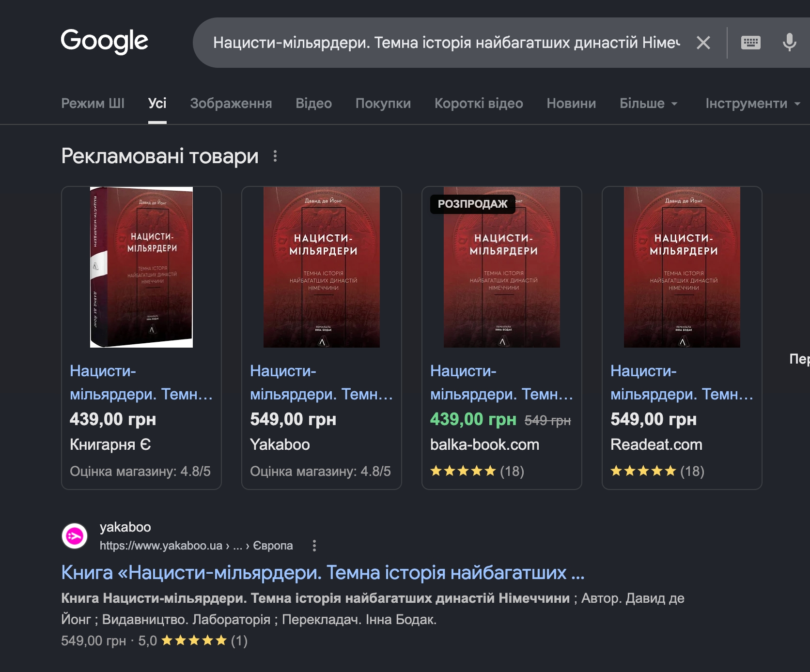This screenshot has height=672, width=810.
Task: Click the Readeat.com seller name
Action: click(656, 444)
